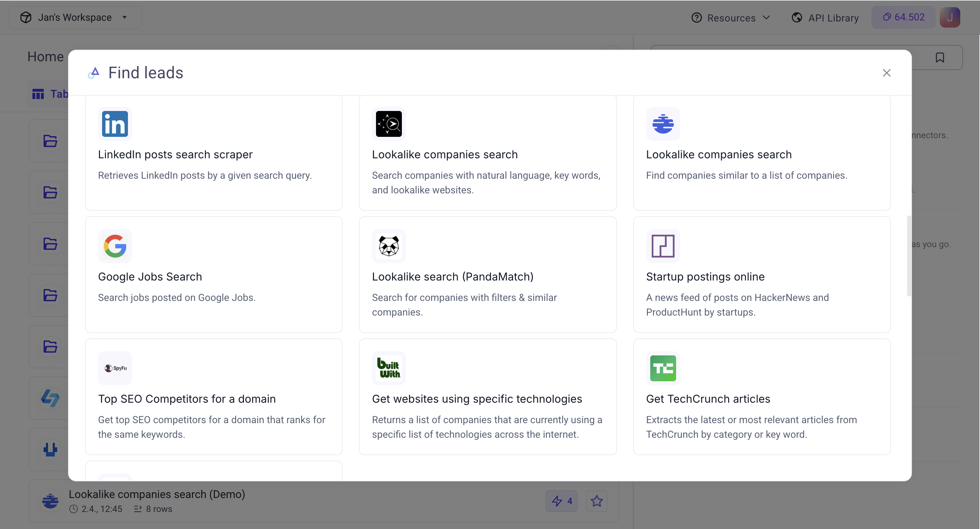The image size is (980, 529).
Task: Click the bookmark icon in the search field
Action: coord(940,58)
